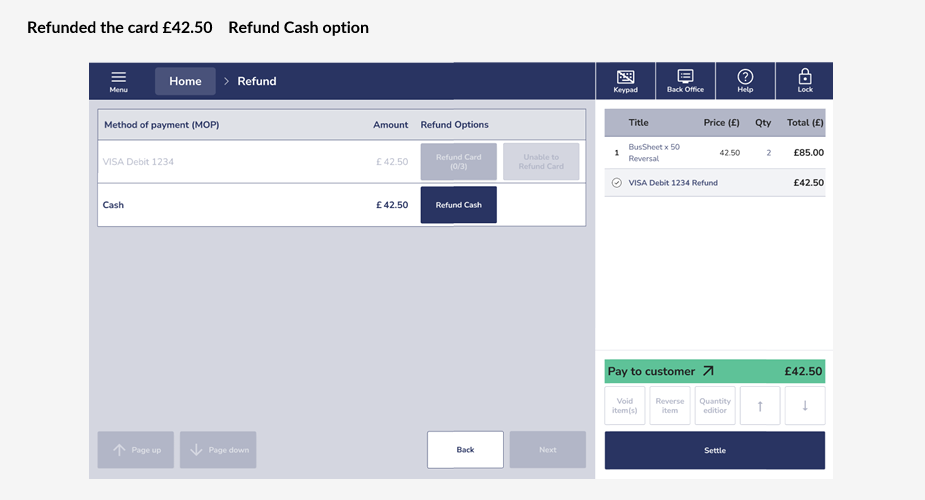Viewport: 925px width, 500px height.
Task: Go to Home breadcrumb
Action: pos(185,81)
